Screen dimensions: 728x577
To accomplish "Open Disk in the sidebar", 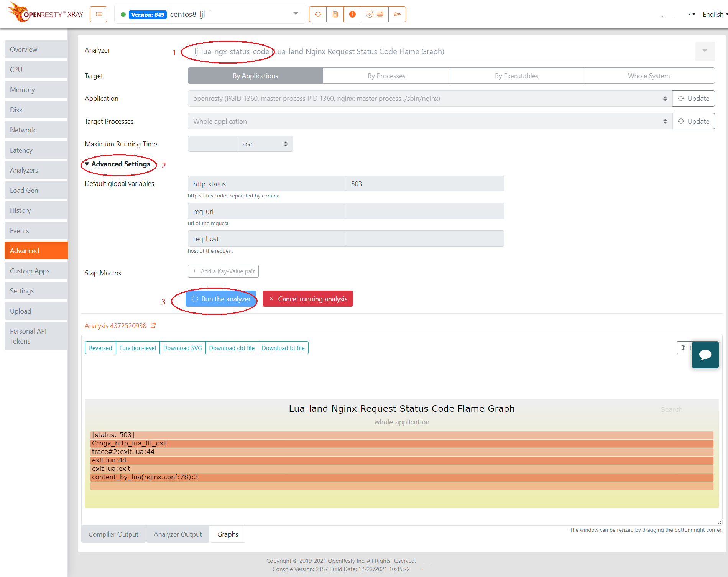I will click(x=36, y=110).
